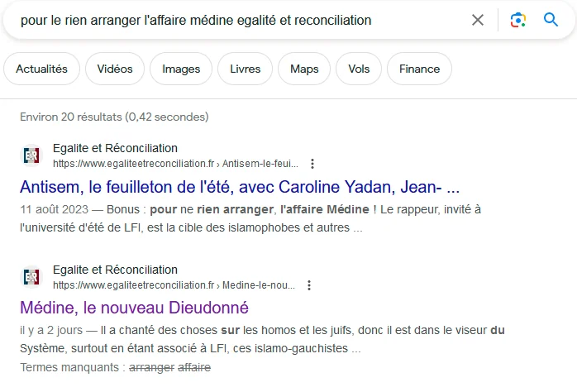This screenshot has width=577, height=392.
Task: Filter results by Actualités
Action: pos(41,69)
